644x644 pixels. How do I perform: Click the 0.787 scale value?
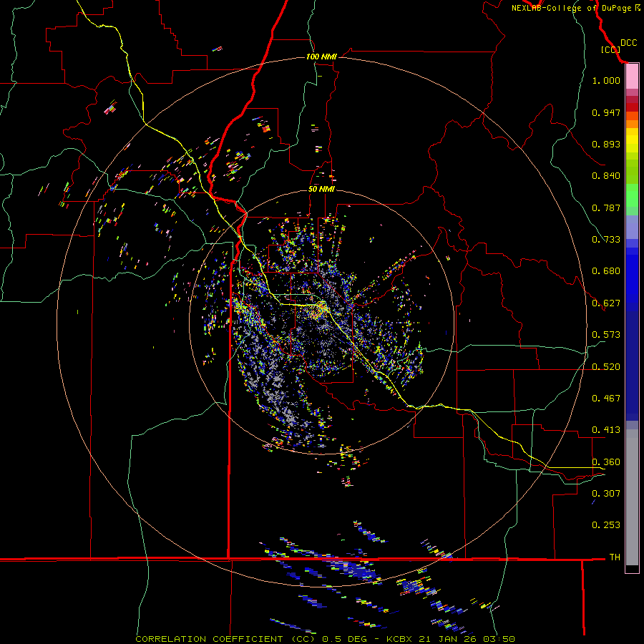click(606, 208)
